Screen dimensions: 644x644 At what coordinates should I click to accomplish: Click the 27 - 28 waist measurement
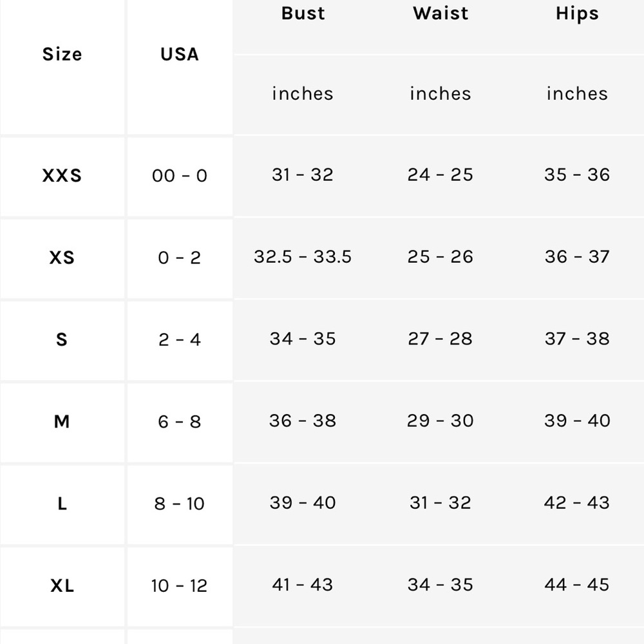(x=440, y=339)
